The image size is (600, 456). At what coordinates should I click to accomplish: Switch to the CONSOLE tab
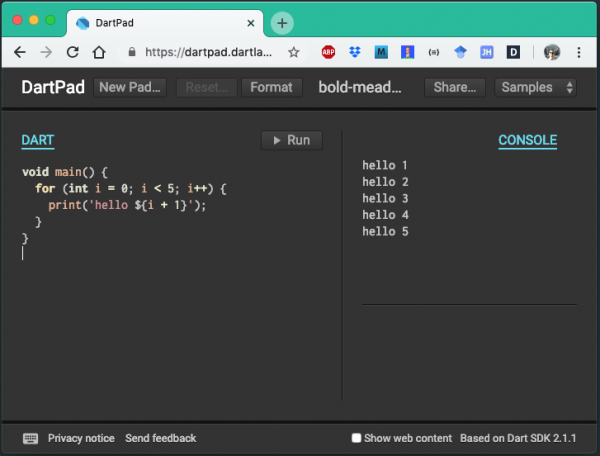tap(527, 140)
